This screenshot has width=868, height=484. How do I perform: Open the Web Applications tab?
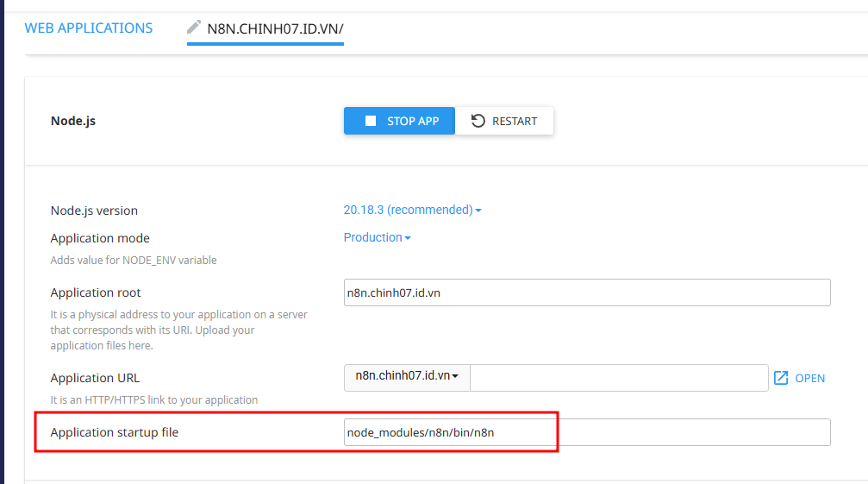coord(89,28)
